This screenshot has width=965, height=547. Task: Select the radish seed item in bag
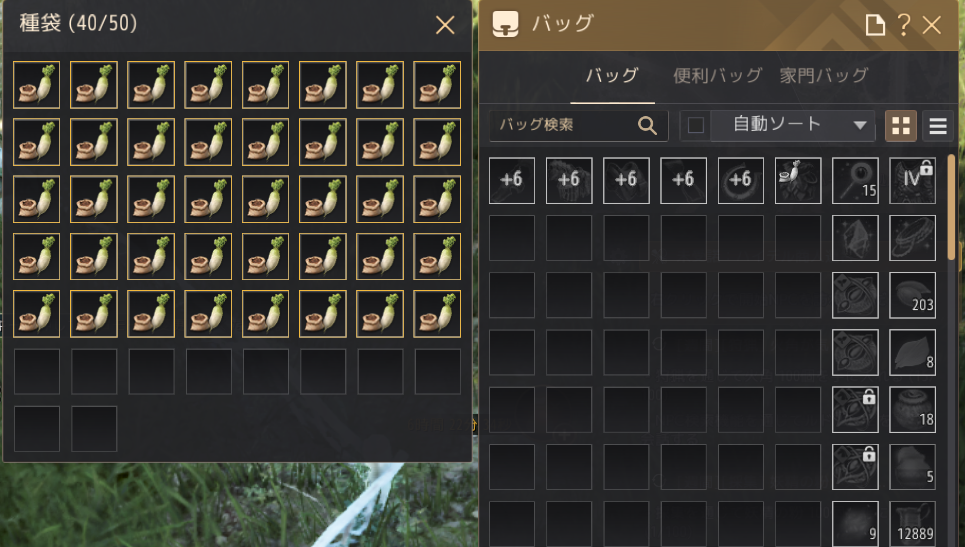coord(798,180)
